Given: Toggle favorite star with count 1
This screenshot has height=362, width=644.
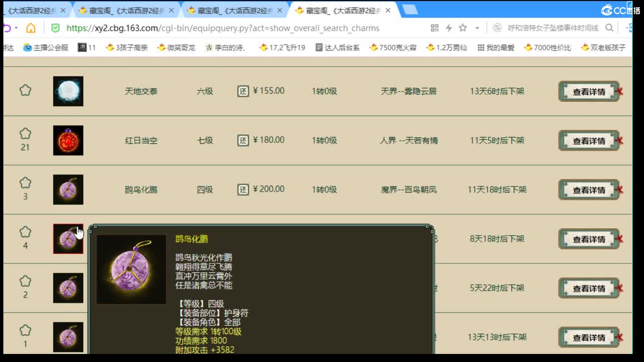Looking at the screenshot, I should click(25, 331).
